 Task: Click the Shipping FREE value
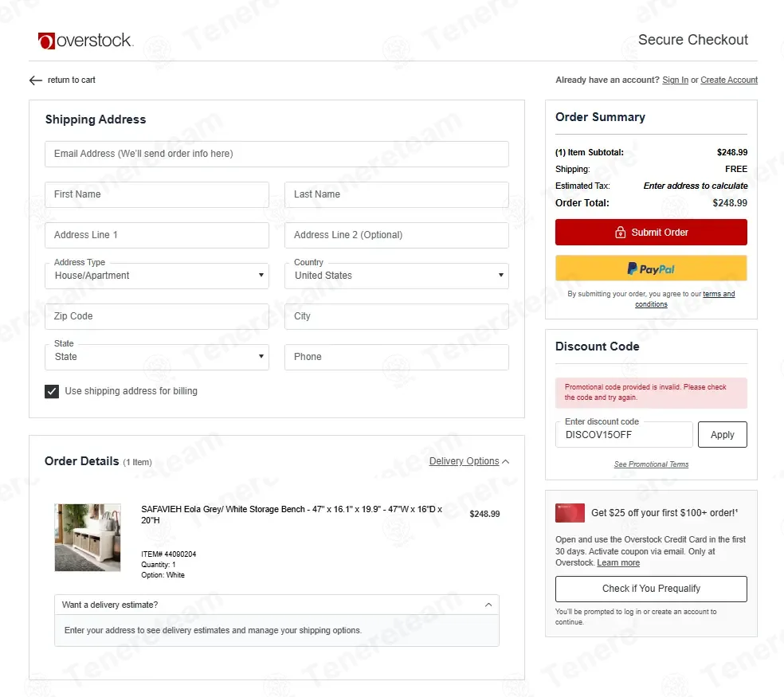pyautogui.click(x=736, y=169)
